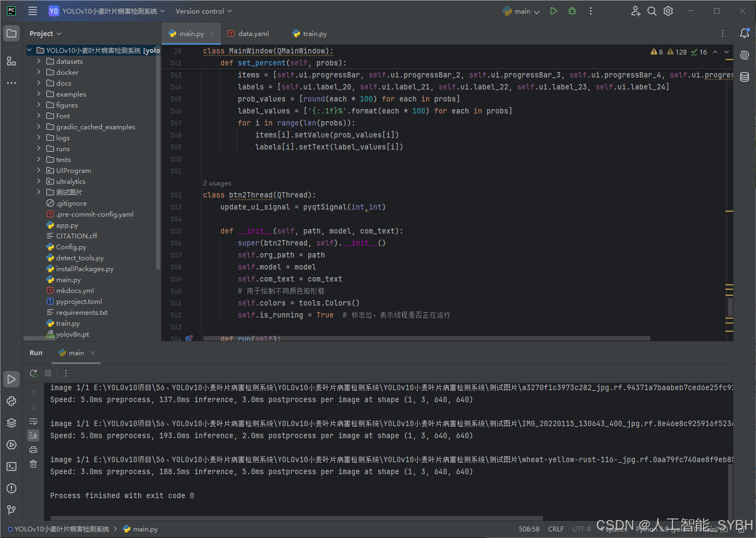Screen dimensions: 756x538
Task: Open Problems tool window icon
Action: pos(11,488)
